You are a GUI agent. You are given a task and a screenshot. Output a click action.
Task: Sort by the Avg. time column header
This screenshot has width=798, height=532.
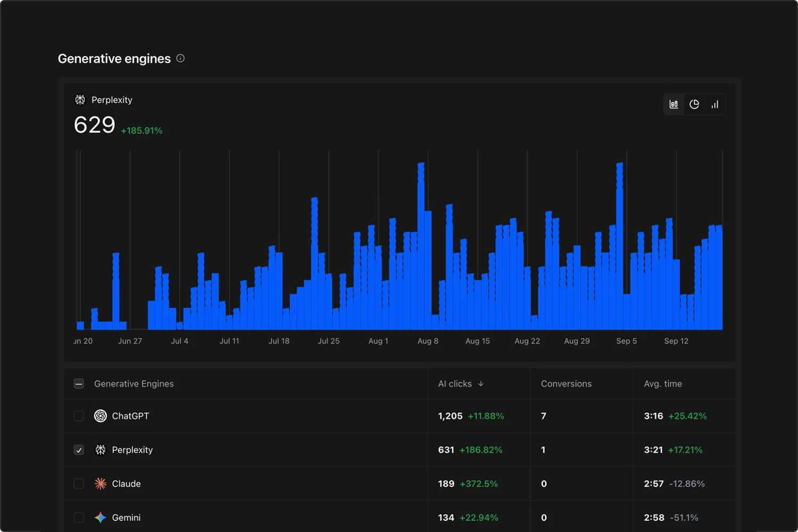tap(663, 384)
